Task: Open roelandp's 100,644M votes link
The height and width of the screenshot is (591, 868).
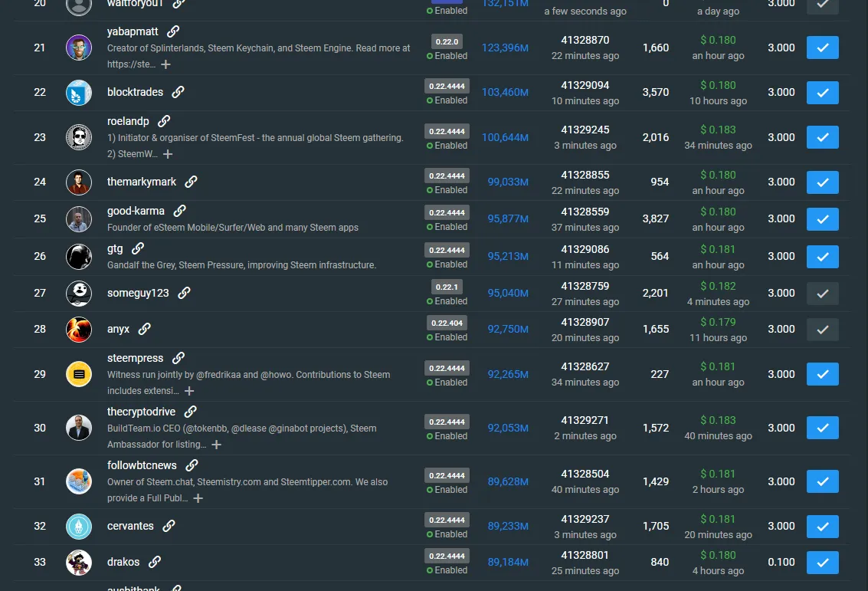Action: coord(505,137)
